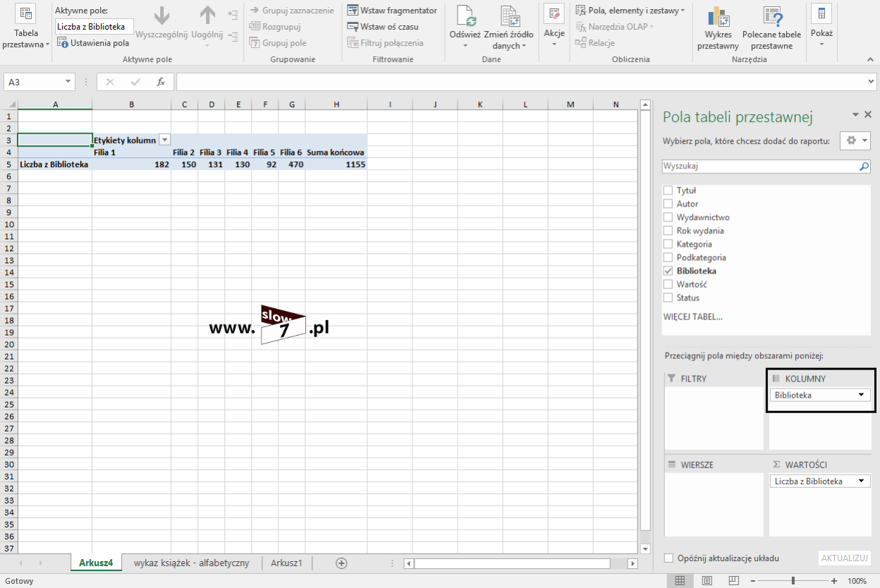880x588 pixels.
Task: Open Pola, elementy i zestawy menu
Action: (630, 11)
